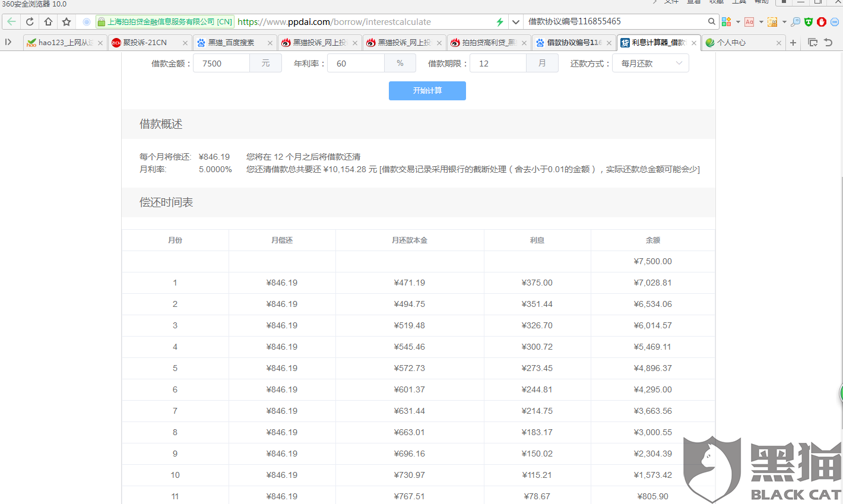
Task: Bookmark this page using the star icon
Action: (x=66, y=21)
